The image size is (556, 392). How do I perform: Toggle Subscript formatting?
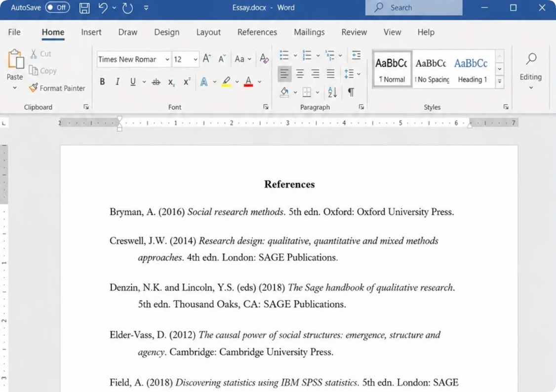171,82
